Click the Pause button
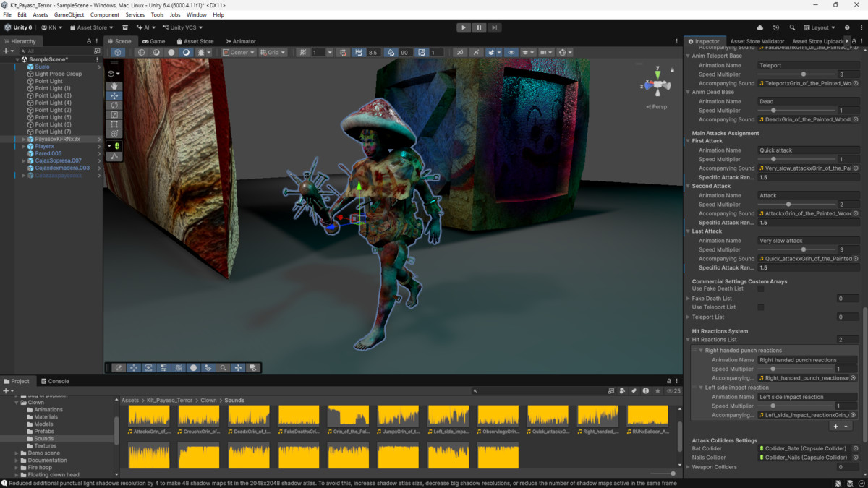The height and width of the screenshot is (488, 868). [479, 27]
